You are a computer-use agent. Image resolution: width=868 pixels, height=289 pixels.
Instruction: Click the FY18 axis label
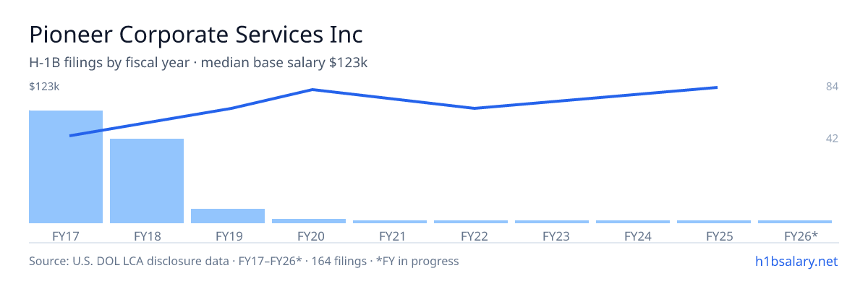tap(147, 236)
